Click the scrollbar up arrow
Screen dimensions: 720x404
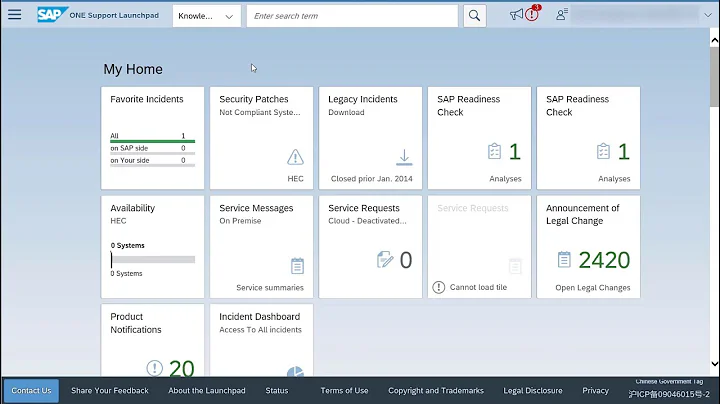click(x=714, y=40)
